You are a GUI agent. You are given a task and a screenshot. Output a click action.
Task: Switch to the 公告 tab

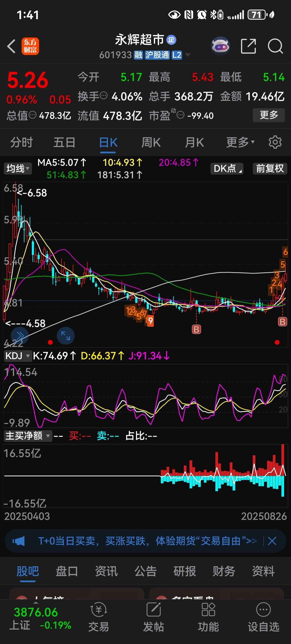tap(145, 571)
